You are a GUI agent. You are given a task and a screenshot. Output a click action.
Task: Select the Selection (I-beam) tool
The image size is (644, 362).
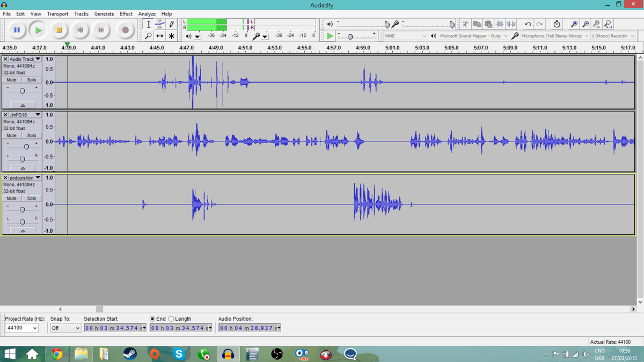[x=149, y=24]
